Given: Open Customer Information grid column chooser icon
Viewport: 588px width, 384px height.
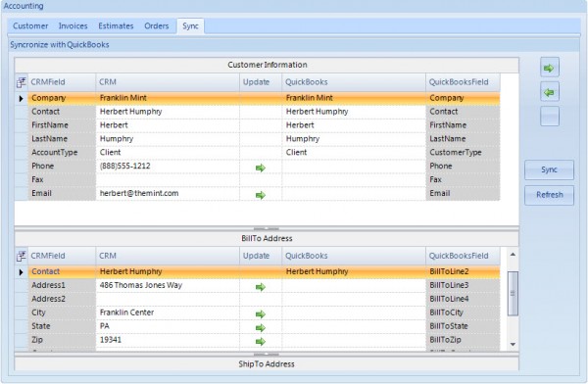Looking at the screenshot, I should [x=22, y=82].
